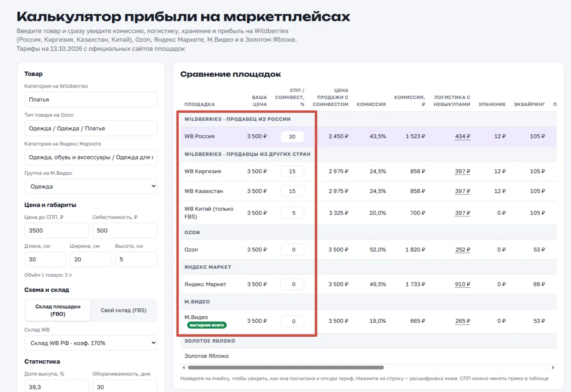Edit the Доля выкупа percentage field
Screen dimensions: 571x392
click(x=57, y=387)
